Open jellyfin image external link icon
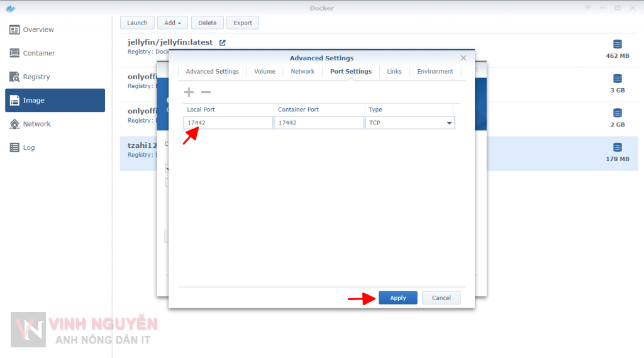This screenshot has width=644, height=358. 222,43
